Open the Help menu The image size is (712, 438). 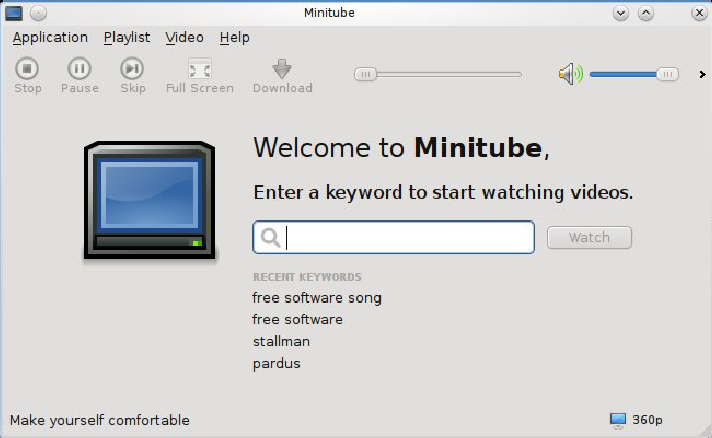point(235,38)
